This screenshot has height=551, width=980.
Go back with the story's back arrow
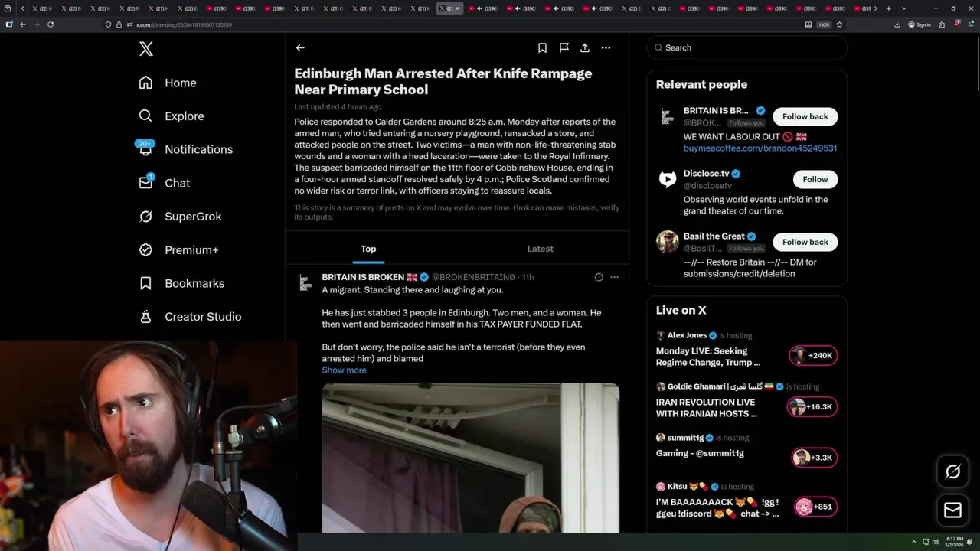(x=300, y=47)
